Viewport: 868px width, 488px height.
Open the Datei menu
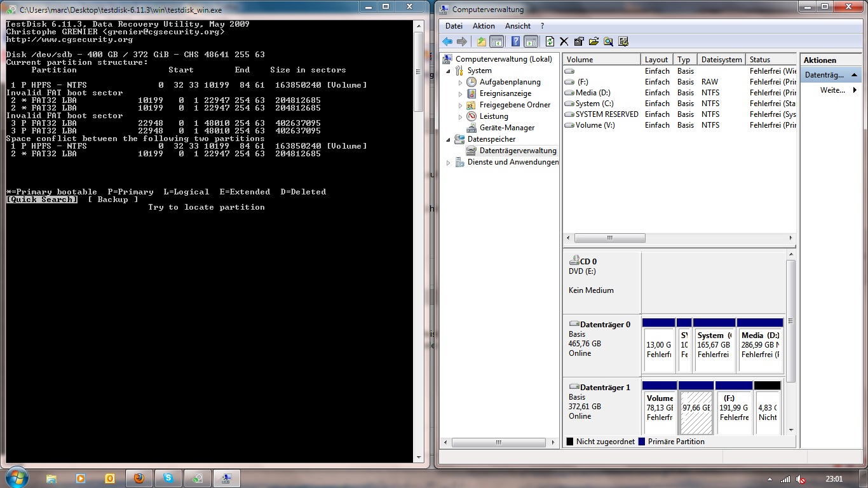[x=454, y=26]
